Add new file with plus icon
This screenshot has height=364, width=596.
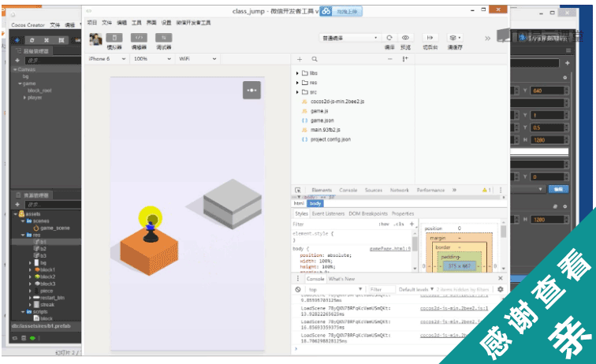pyautogui.click(x=300, y=59)
